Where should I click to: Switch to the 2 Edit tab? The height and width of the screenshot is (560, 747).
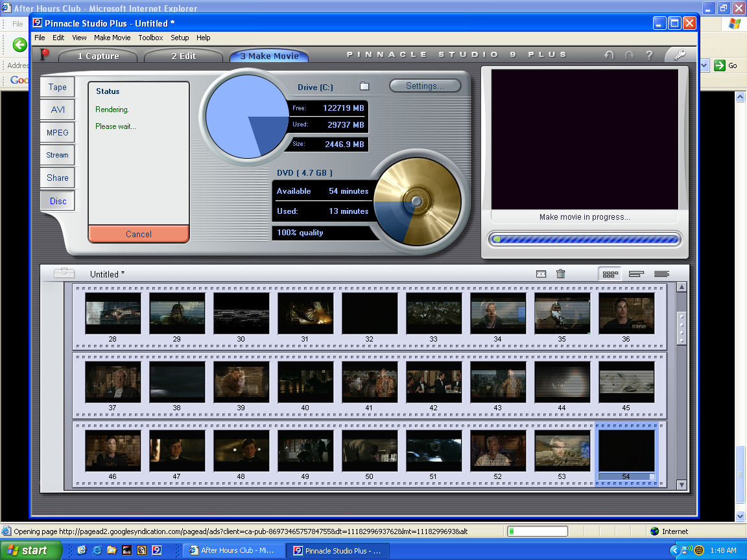pyautogui.click(x=184, y=56)
